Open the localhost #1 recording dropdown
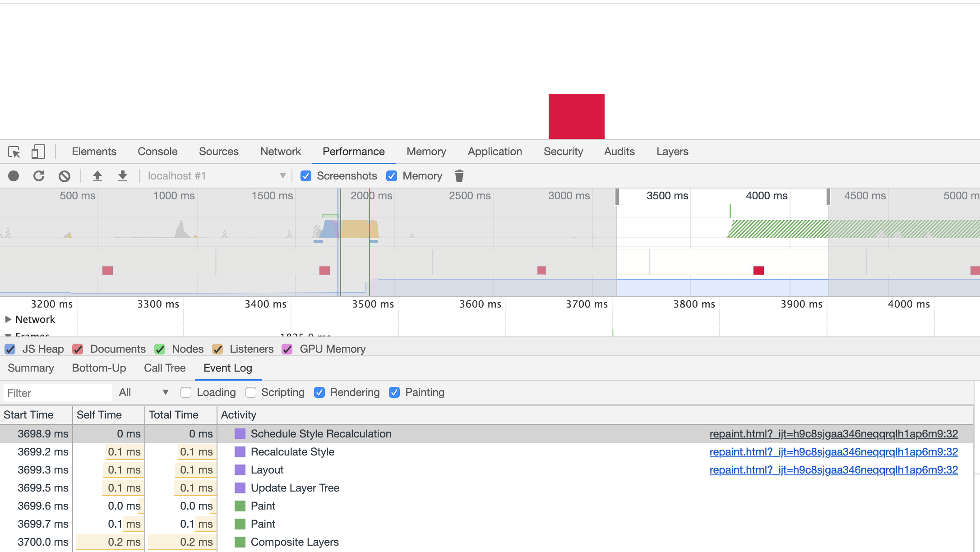The image size is (980, 552). (x=217, y=176)
